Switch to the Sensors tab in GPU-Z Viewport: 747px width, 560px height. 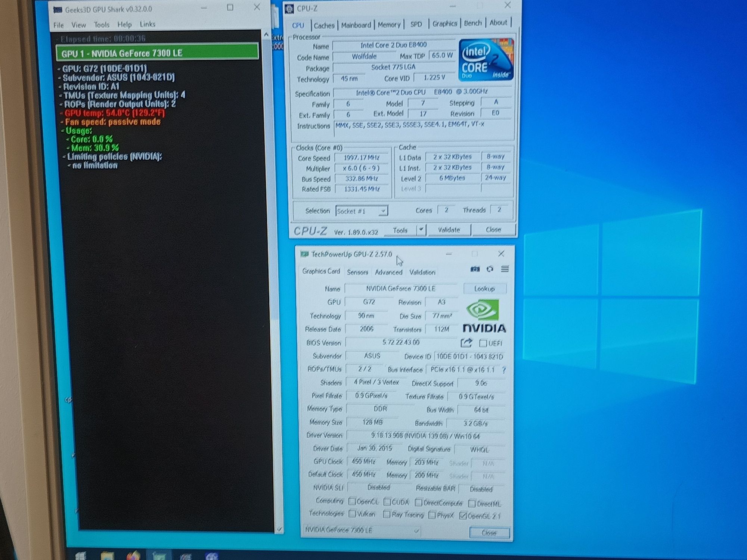357,272
